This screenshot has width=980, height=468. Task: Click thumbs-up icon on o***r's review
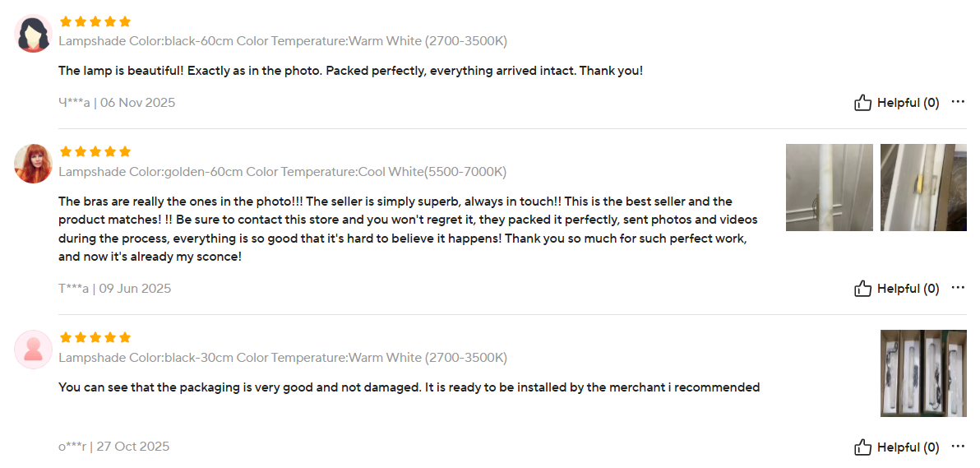(x=862, y=447)
